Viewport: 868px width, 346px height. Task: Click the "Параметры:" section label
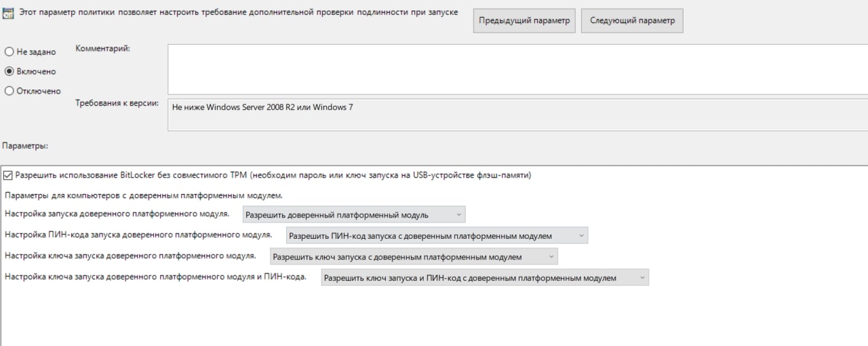pyautogui.click(x=26, y=146)
